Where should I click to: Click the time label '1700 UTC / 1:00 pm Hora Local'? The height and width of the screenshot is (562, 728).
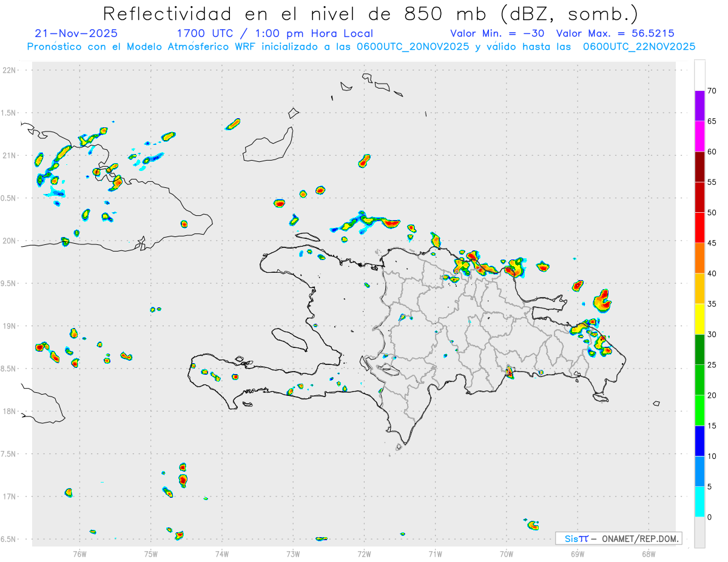(275, 33)
